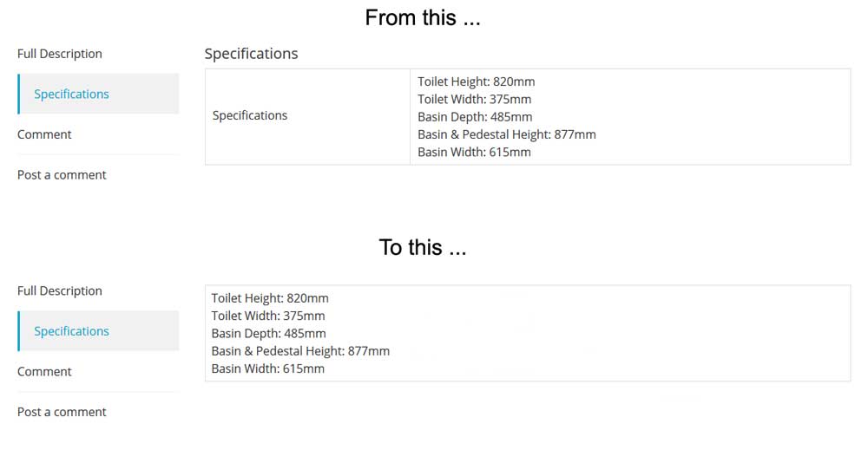The image size is (868, 450).
Task: Click Toilet Height text in "From this" table
Action: [476, 82]
